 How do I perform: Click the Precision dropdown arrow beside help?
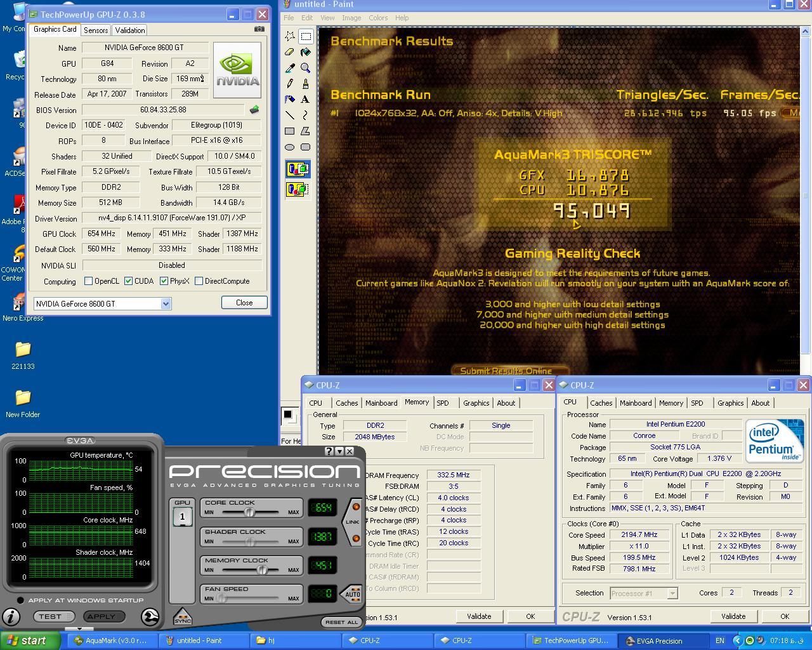[x=339, y=451]
